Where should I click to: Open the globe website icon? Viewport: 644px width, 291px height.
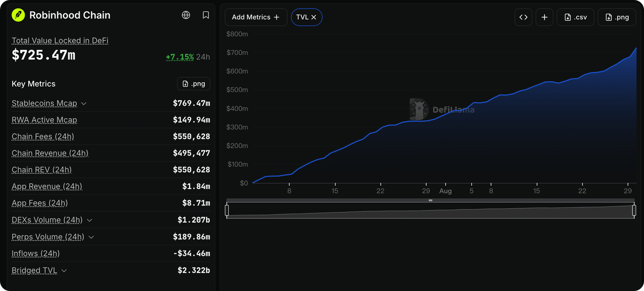186,15
